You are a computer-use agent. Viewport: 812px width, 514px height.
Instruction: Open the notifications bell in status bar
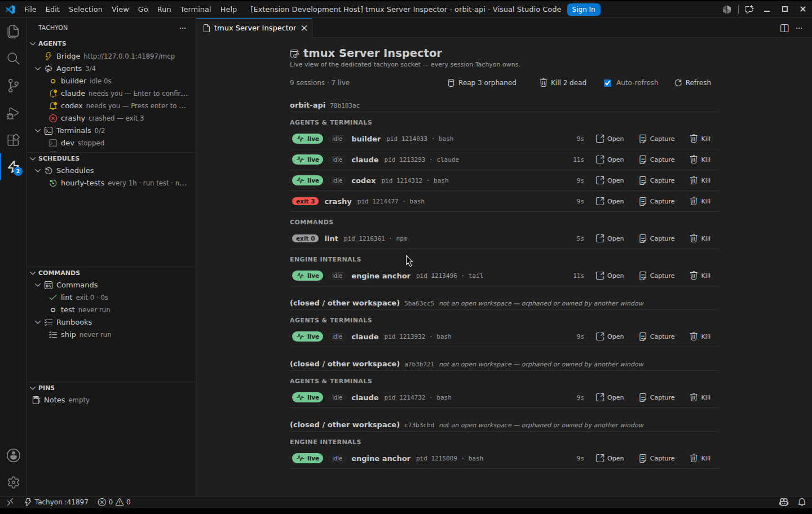(802, 502)
